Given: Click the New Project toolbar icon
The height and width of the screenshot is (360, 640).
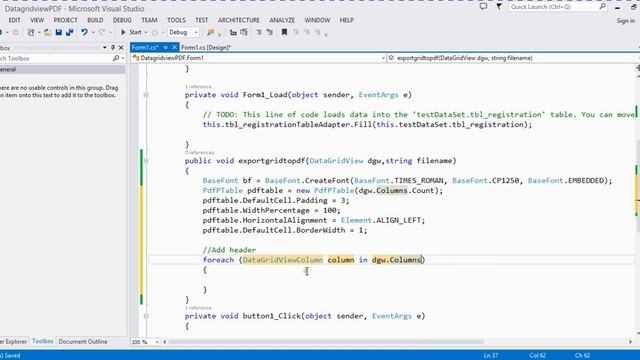Looking at the screenshot, I should pyautogui.click(x=31, y=32).
